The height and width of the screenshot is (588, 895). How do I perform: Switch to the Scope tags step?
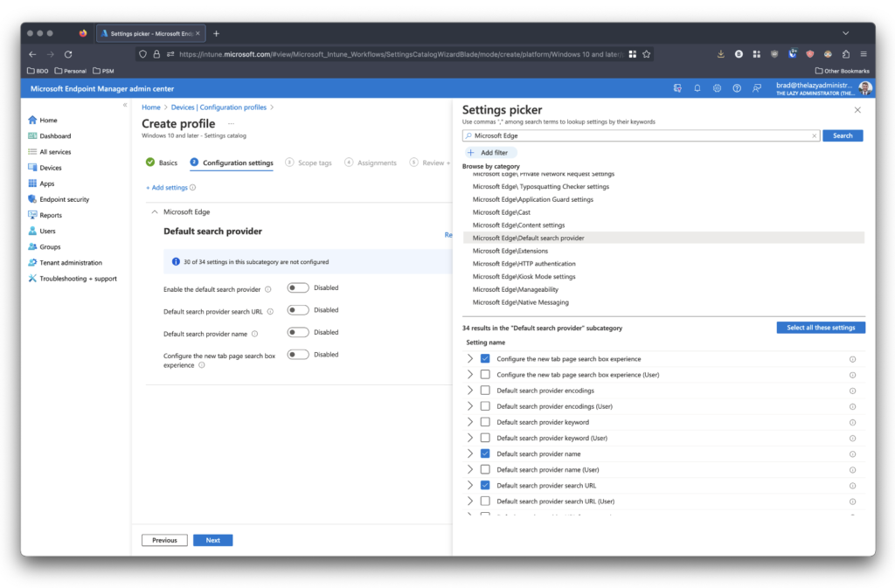click(309, 163)
